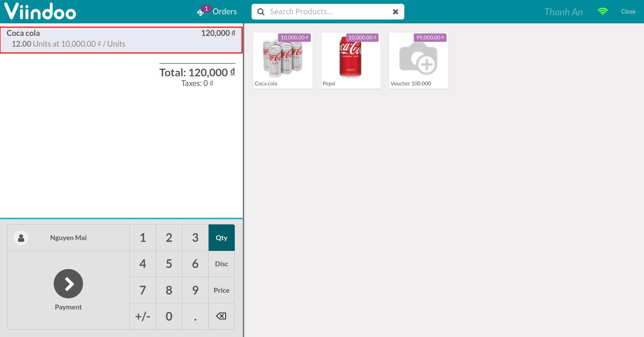This screenshot has width=644, height=337.
Task: Tap numpad key 8
Action: pos(169,290)
